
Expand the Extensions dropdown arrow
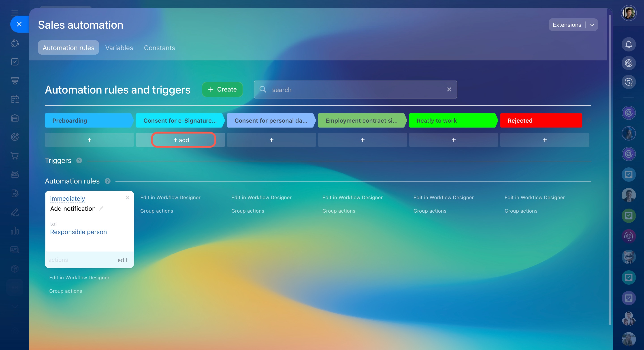tap(592, 25)
